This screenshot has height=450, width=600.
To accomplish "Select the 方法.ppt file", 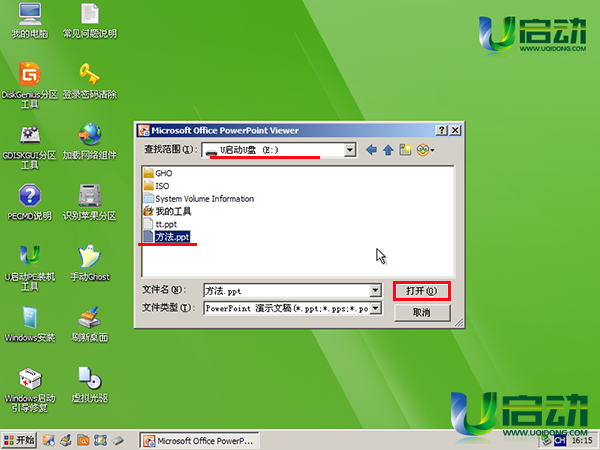I will (x=166, y=237).
